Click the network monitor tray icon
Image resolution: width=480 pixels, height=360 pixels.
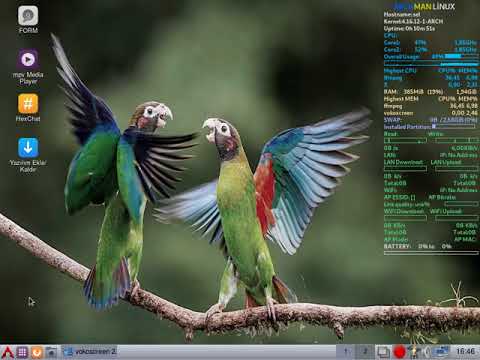442,352
